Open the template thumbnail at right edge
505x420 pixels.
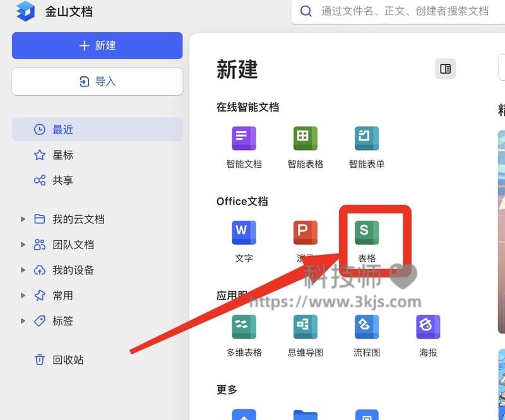click(501, 231)
